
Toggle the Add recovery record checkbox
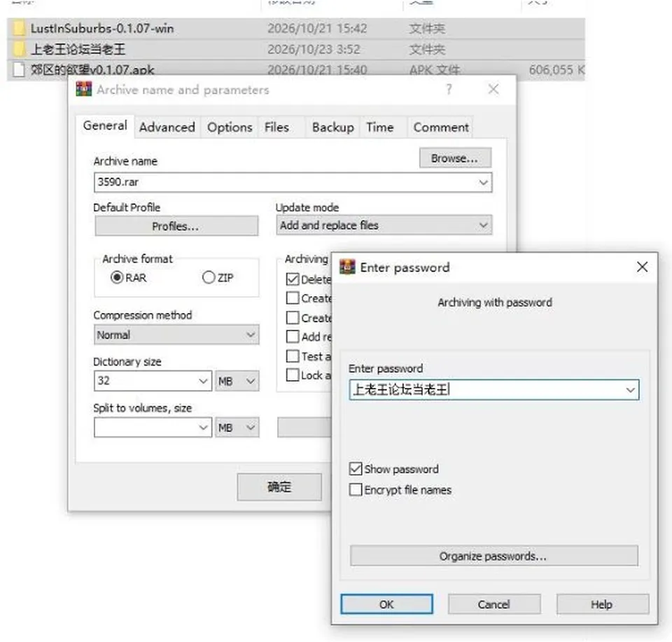(x=293, y=337)
